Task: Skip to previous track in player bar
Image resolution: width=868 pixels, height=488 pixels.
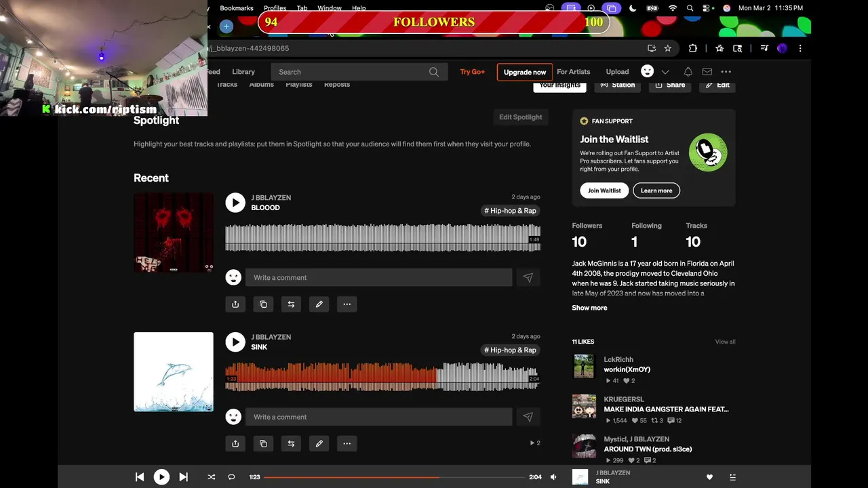Action: point(140,477)
